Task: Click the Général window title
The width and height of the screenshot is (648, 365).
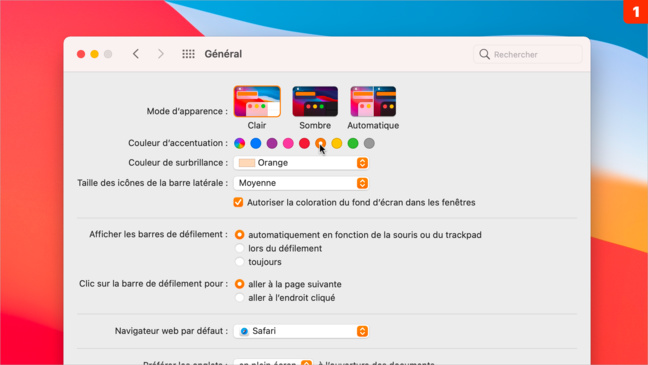Action: [223, 54]
